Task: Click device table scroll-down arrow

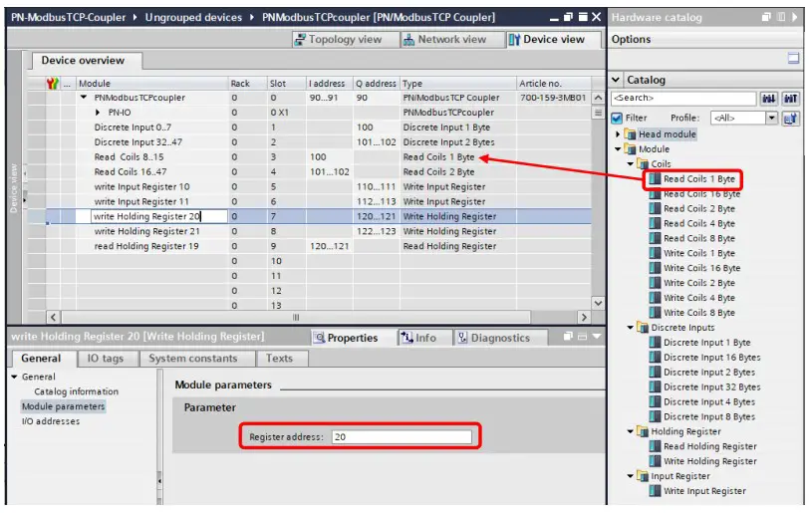Action: tap(598, 304)
